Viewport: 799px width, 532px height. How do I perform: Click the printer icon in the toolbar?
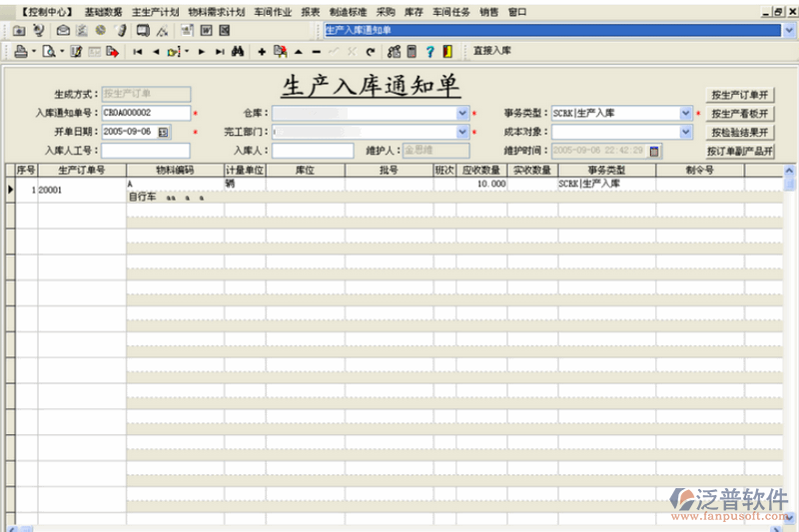(x=19, y=51)
